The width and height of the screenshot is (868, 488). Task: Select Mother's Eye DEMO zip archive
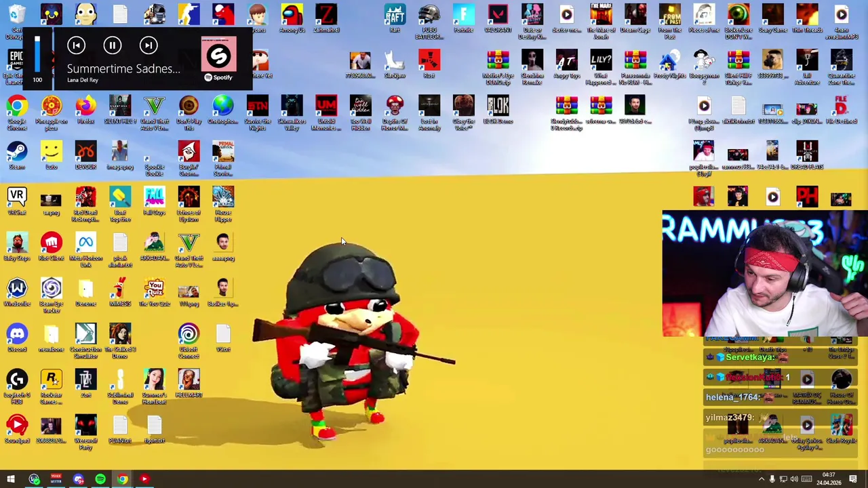(498, 66)
